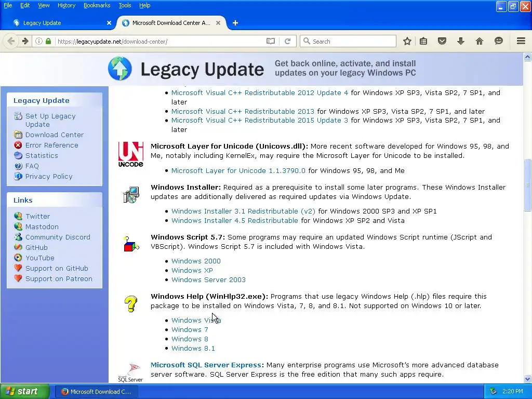Click the Statistics pie chart icon
The image size is (532, 399).
(18, 155)
